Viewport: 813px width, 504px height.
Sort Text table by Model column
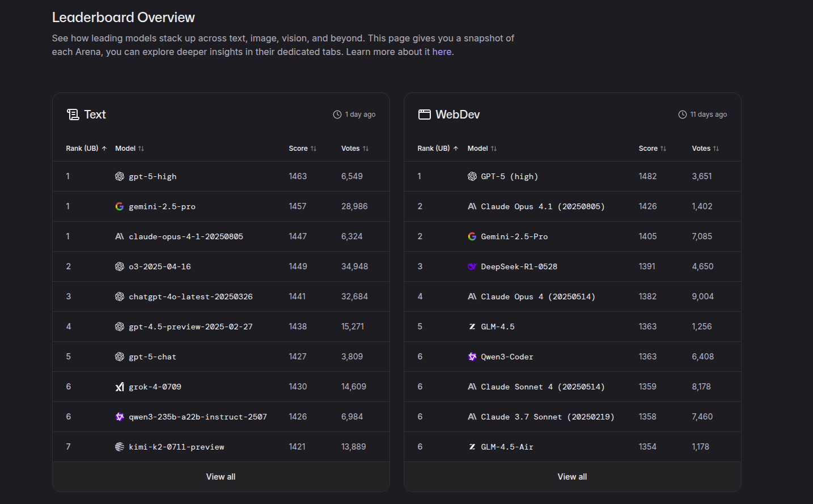click(130, 149)
